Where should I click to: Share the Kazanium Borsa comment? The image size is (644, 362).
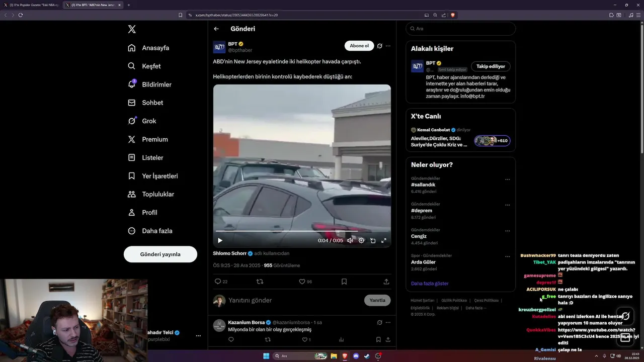[x=388, y=339]
